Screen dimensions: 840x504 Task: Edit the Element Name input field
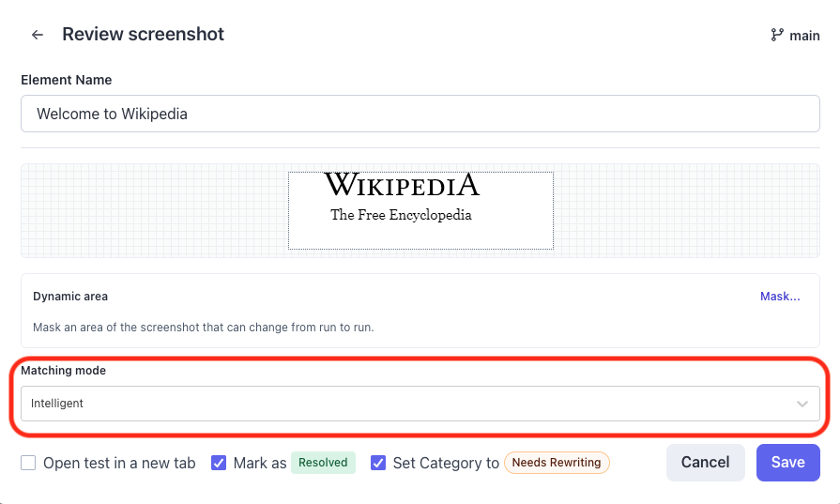point(420,114)
